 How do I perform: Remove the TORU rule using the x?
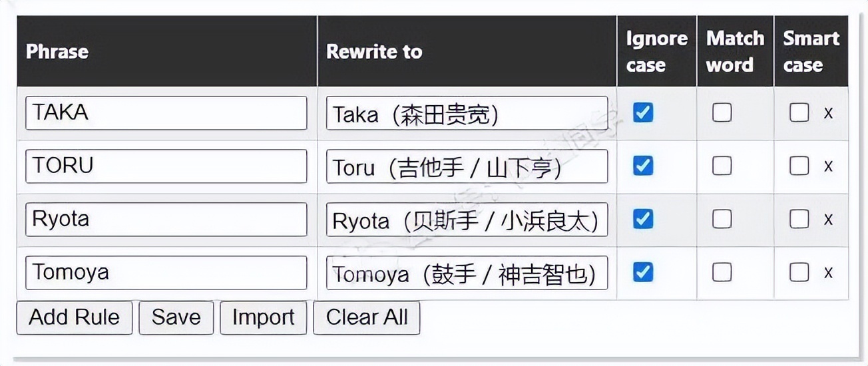coord(828,166)
